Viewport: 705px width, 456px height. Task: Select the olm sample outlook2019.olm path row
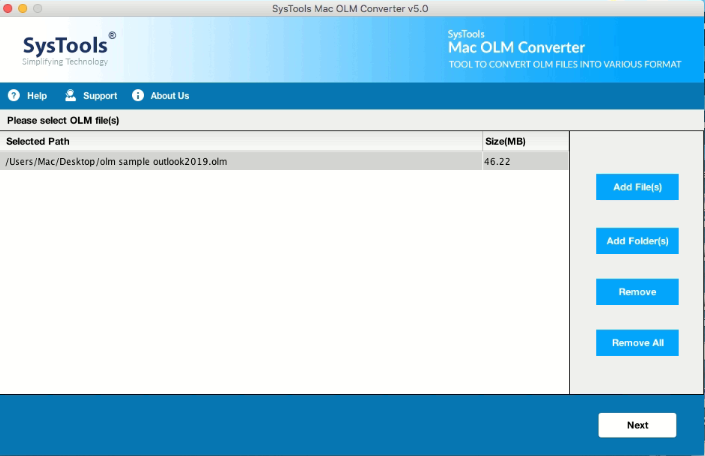[x=284, y=161]
